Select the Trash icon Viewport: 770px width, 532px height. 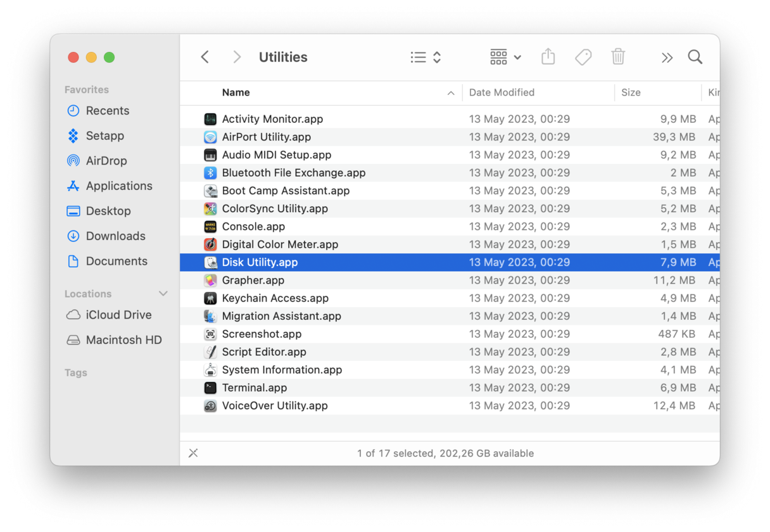(x=618, y=56)
